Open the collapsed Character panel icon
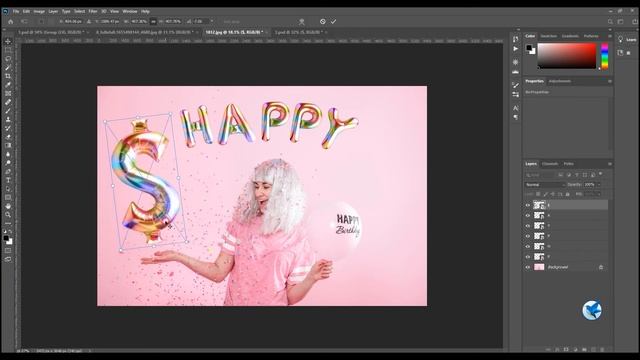The width and height of the screenshot is (640, 360). pyautogui.click(x=516, y=108)
